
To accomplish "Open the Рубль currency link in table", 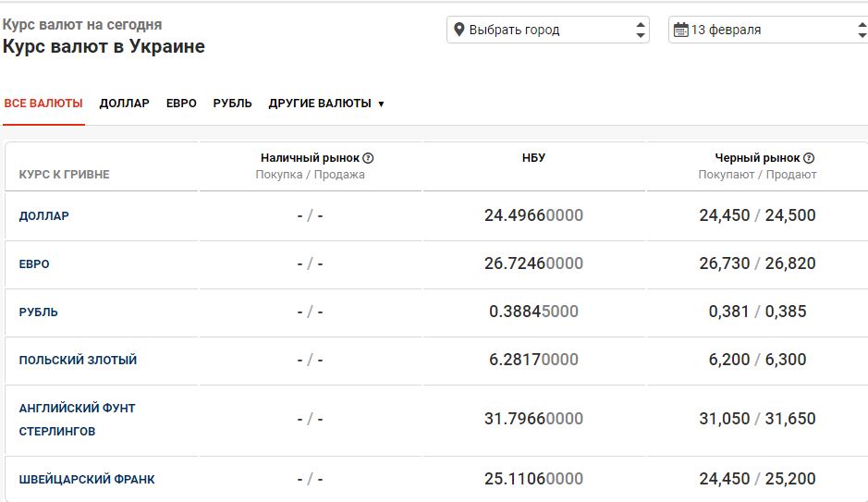I will point(39,312).
